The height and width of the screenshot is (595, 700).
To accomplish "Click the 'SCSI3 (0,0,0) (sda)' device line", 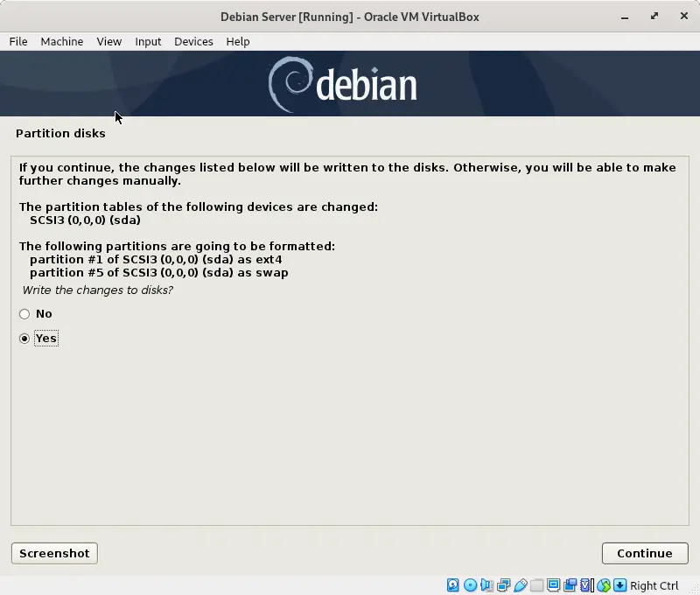I will (x=85, y=220).
